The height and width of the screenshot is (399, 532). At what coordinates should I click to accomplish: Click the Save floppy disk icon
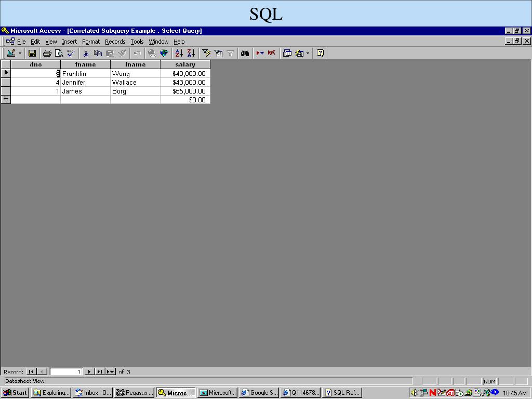coord(32,54)
